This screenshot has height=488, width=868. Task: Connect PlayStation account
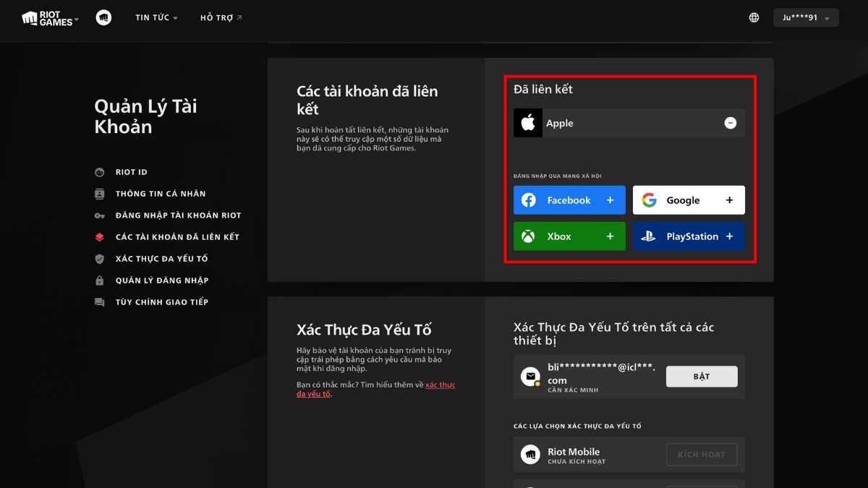pyautogui.click(x=688, y=236)
